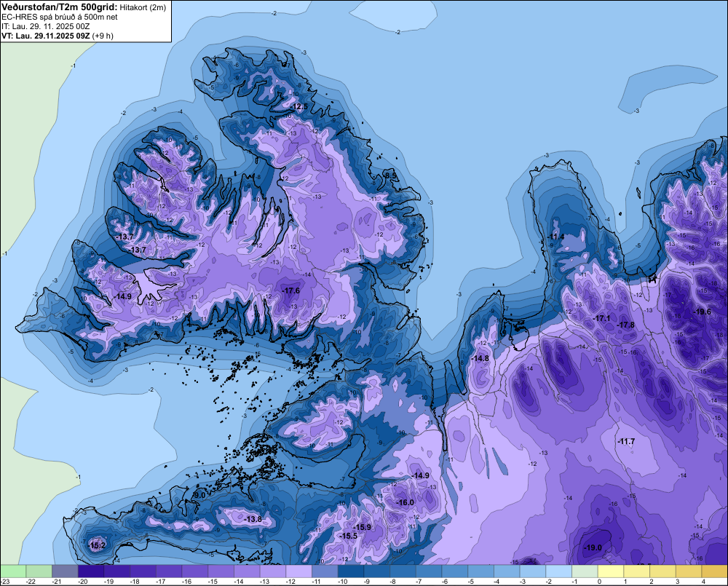
Task: Click the 9.0 value near the southern islands
Action: 199,496
